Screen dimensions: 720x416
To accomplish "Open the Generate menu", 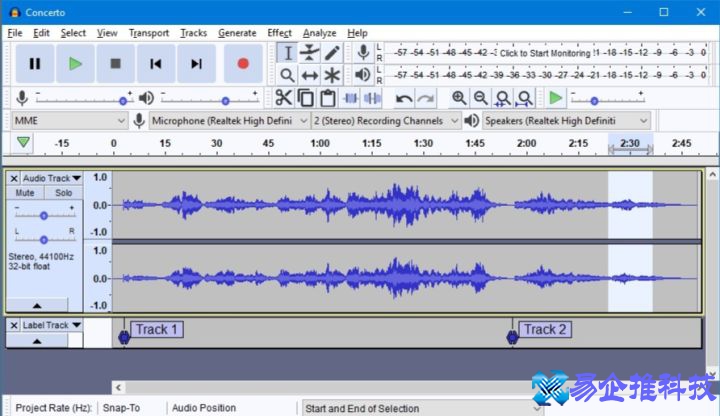I will click(237, 33).
